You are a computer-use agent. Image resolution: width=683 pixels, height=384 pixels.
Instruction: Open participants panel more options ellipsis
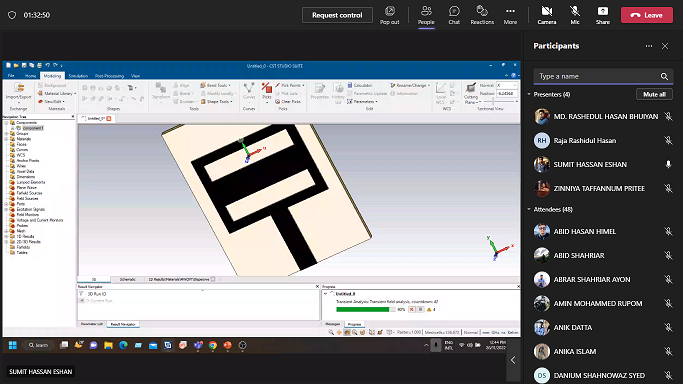[x=649, y=46]
